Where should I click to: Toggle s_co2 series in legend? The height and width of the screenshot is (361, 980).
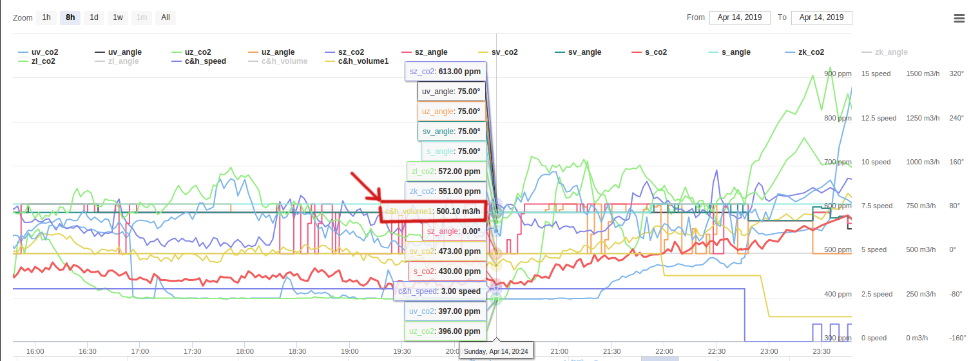tap(649, 52)
